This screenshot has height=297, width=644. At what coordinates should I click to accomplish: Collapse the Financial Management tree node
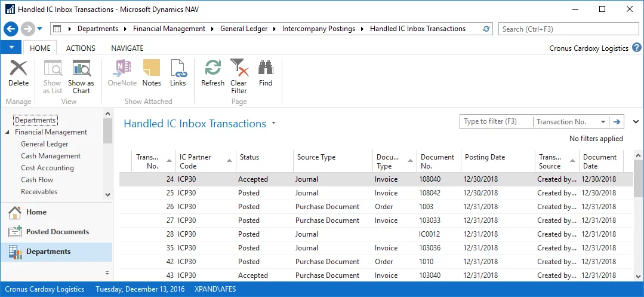[x=7, y=133]
